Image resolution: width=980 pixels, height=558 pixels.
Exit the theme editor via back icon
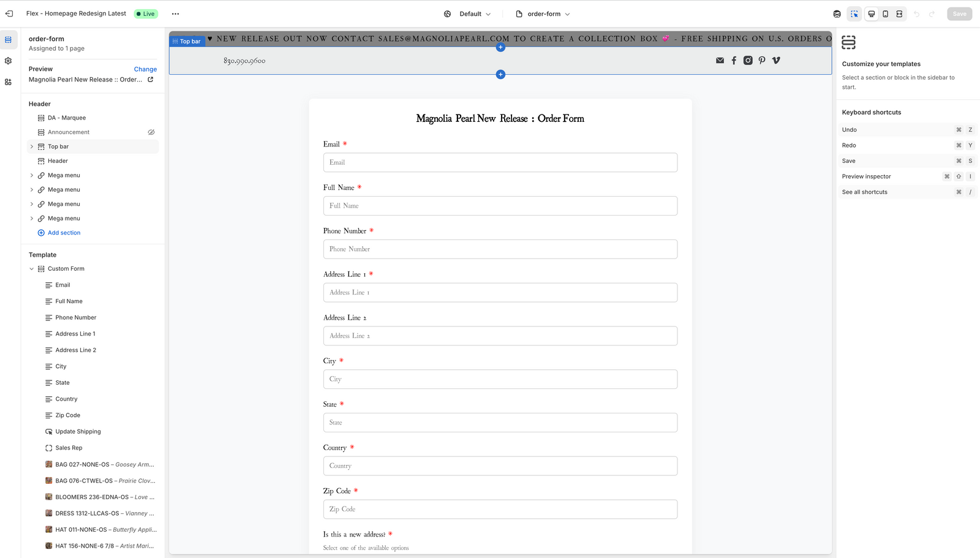(x=9, y=13)
